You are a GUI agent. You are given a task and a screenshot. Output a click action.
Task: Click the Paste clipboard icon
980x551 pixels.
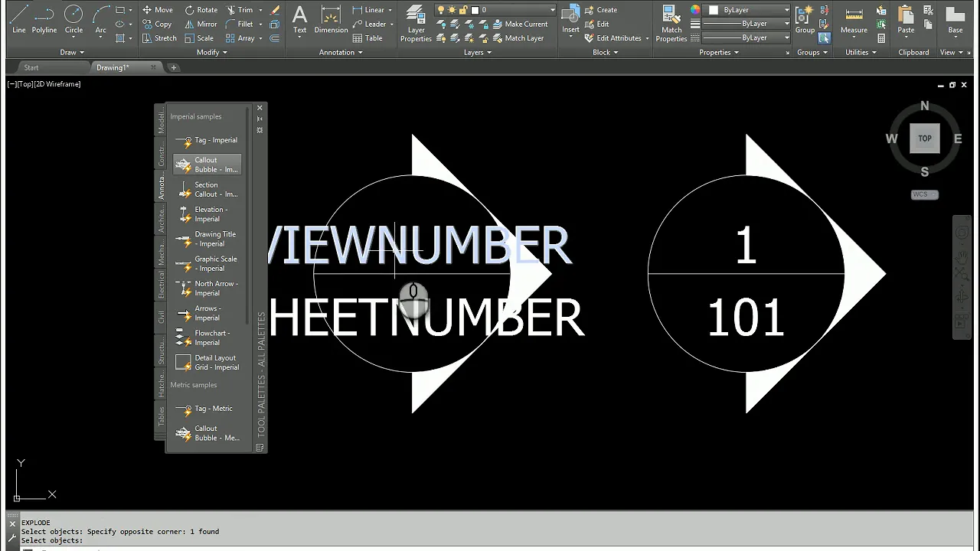[x=906, y=20]
